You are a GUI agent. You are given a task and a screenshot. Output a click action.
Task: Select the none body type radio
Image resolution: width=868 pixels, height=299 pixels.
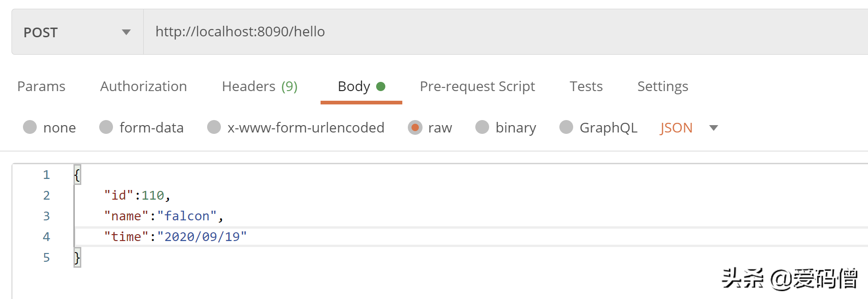coord(30,127)
